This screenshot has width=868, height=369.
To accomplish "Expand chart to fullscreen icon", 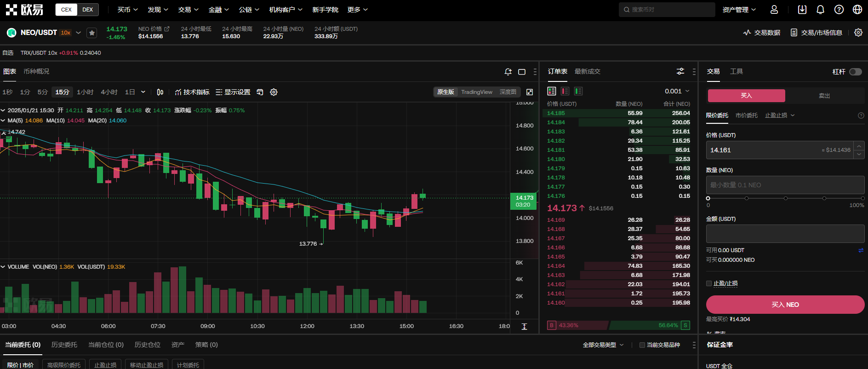I will click(x=530, y=92).
